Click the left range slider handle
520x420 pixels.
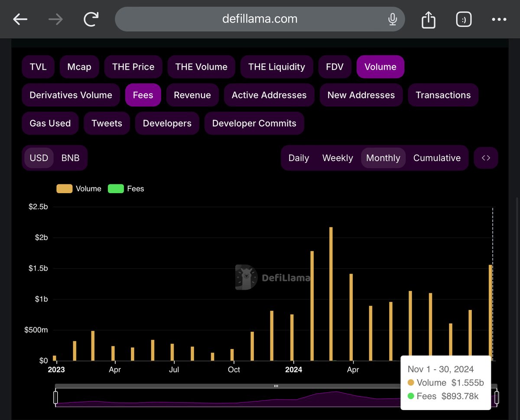[x=55, y=397]
